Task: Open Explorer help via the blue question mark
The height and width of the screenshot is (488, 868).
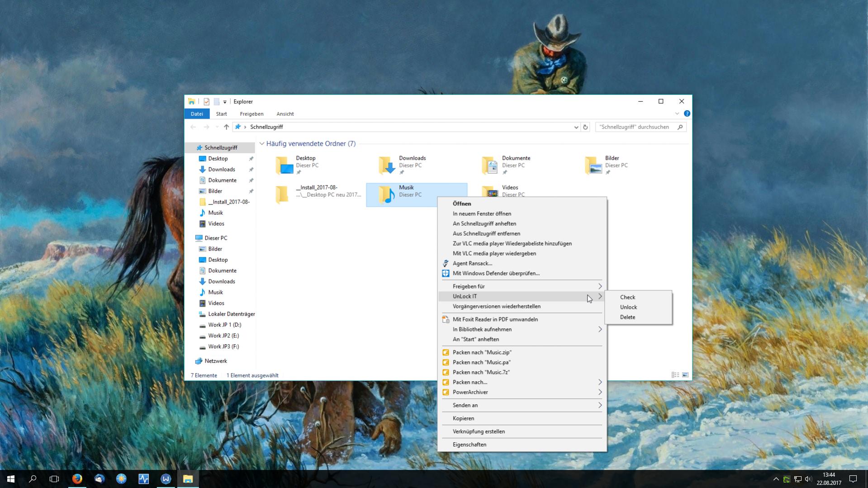Action: pos(687,114)
